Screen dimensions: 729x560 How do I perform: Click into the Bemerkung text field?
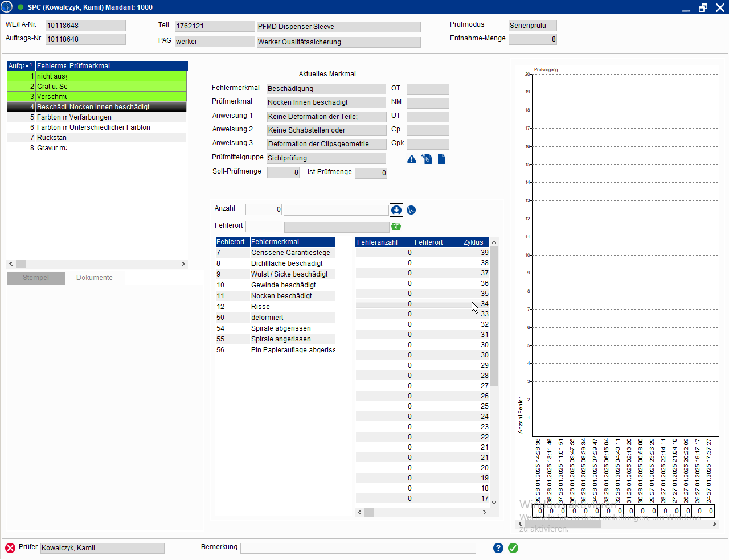(x=358, y=547)
